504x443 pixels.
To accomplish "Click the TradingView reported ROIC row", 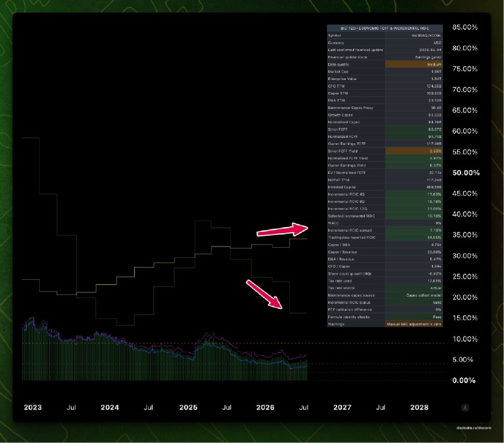I will (x=385, y=237).
